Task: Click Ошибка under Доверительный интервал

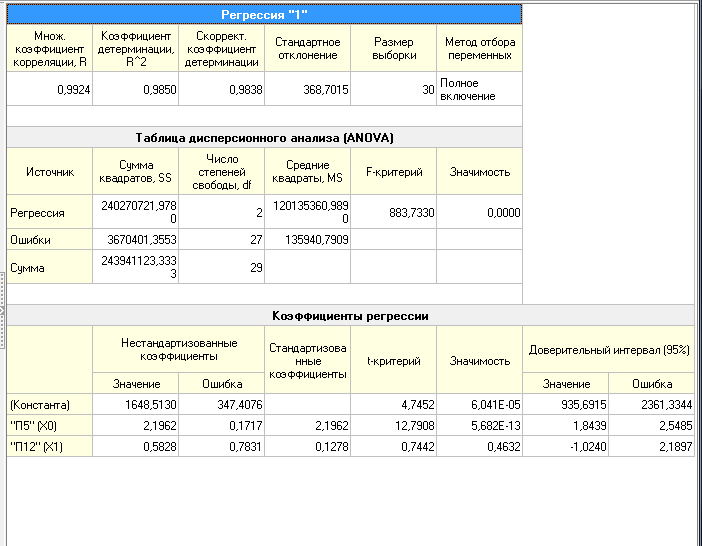Action: [x=651, y=384]
